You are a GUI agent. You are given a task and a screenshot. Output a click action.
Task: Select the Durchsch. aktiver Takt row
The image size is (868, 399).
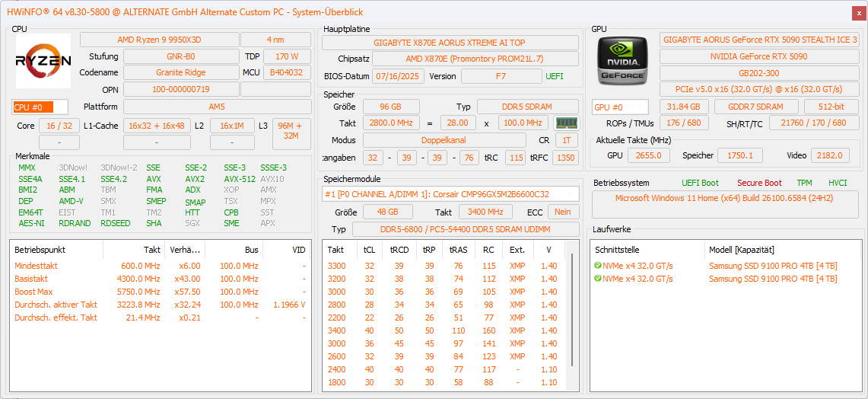click(161, 305)
